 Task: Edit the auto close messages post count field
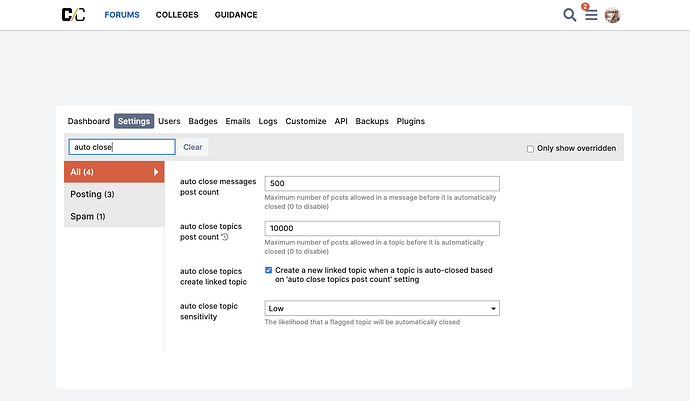click(382, 184)
